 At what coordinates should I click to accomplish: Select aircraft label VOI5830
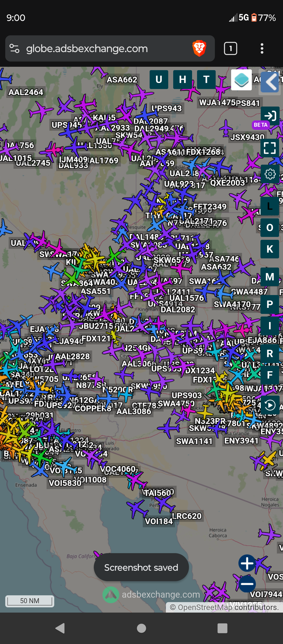coord(65,483)
